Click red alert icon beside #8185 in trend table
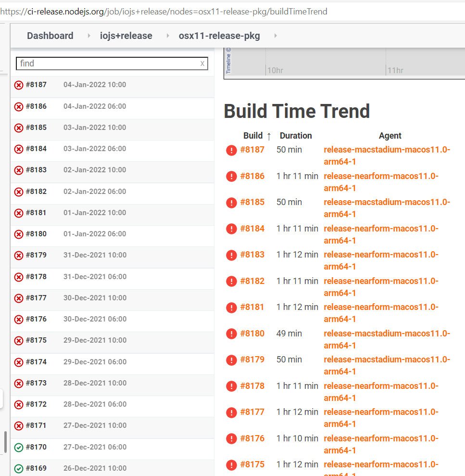465x476 pixels. (x=231, y=203)
